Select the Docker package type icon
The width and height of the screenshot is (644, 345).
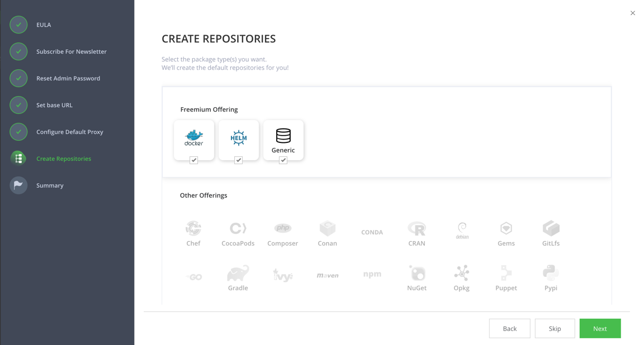(x=194, y=137)
